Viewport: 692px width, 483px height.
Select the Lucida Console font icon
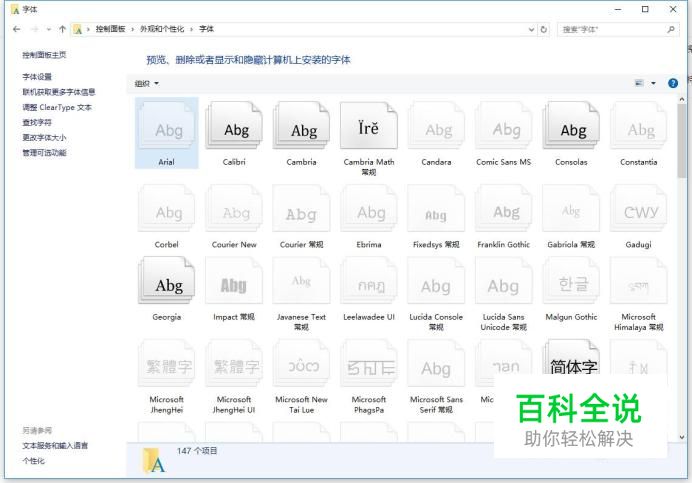pos(436,280)
